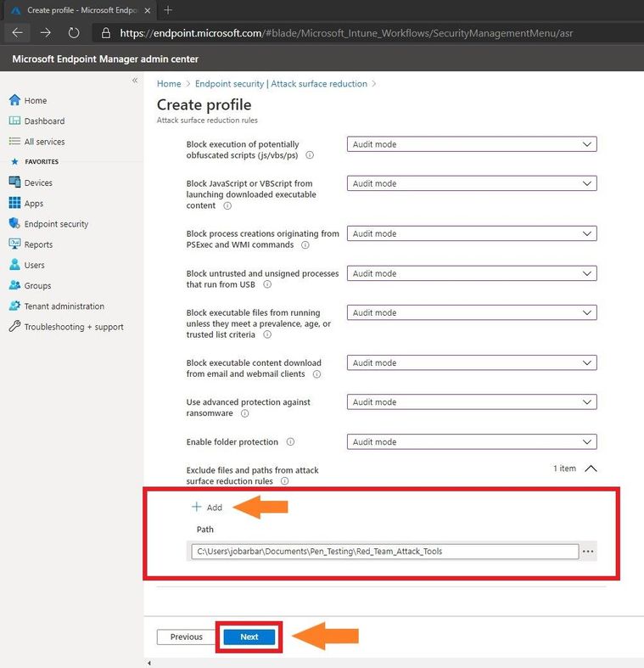This screenshot has width=644, height=668.
Task: Click the Microsoft Endpoint Manager admin center title
Action: click(105, 59)
